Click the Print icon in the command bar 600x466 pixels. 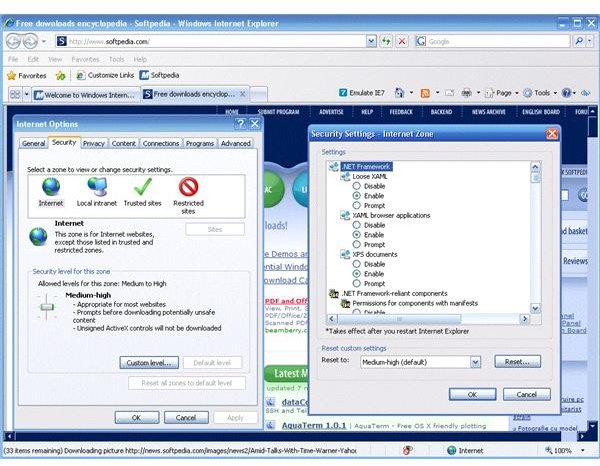point(466,93)
